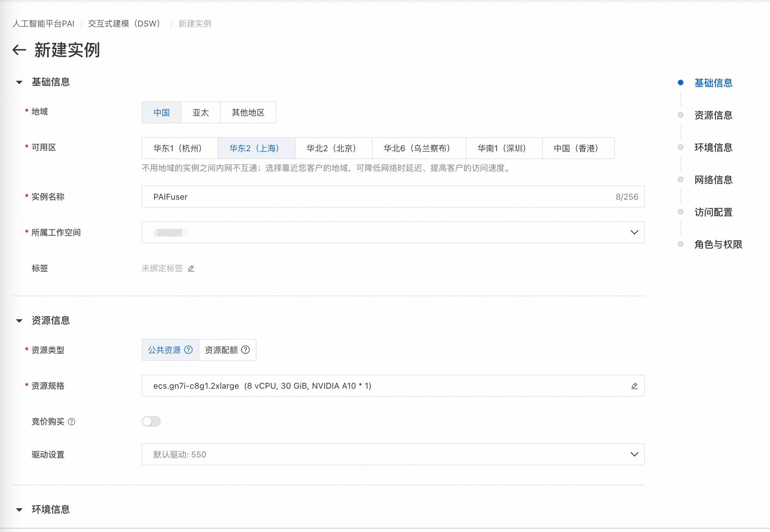Click the help icon beside 资源配额

[x=245, y=350]
